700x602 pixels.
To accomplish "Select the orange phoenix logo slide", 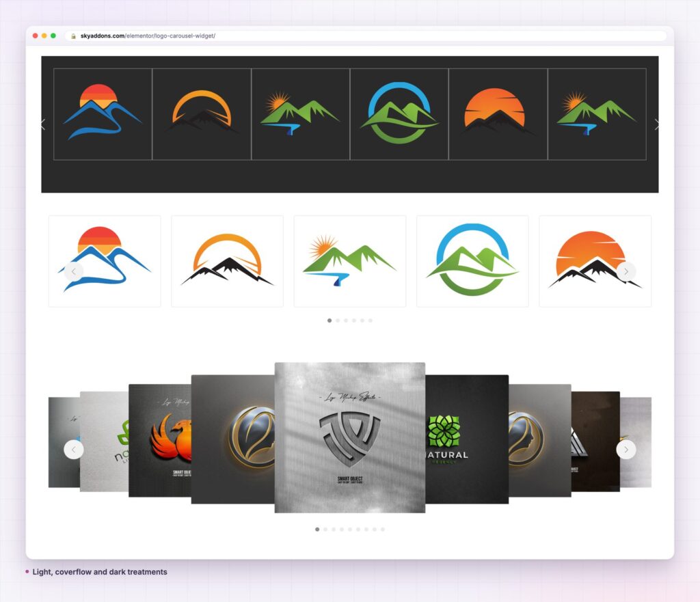I will (x=160, y=441).
